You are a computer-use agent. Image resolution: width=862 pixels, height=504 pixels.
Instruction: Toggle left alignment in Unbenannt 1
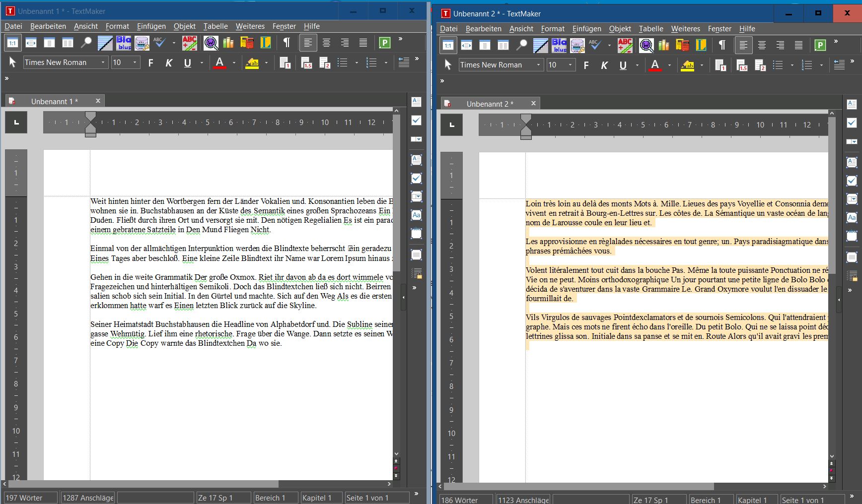click(308, 43)
